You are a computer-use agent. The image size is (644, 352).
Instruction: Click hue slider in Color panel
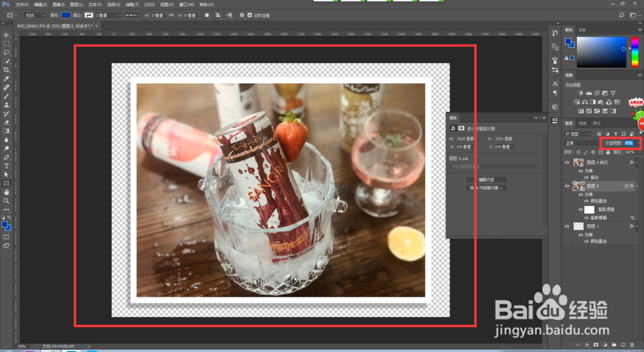point(635,52)
